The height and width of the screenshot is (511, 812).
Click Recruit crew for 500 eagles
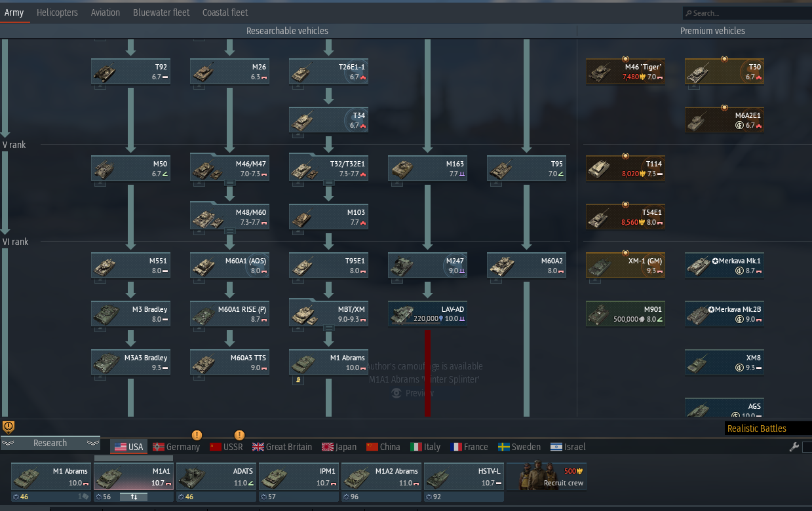click(546, 477)
